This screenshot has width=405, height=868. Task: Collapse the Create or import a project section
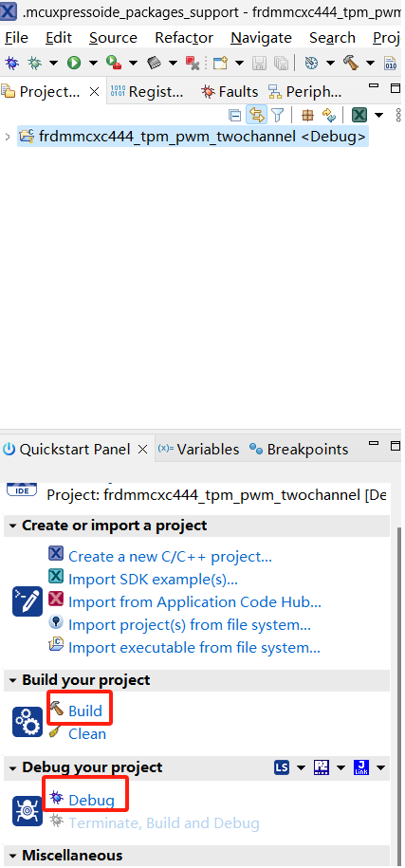pyautogui.click(x=12, y=526)
